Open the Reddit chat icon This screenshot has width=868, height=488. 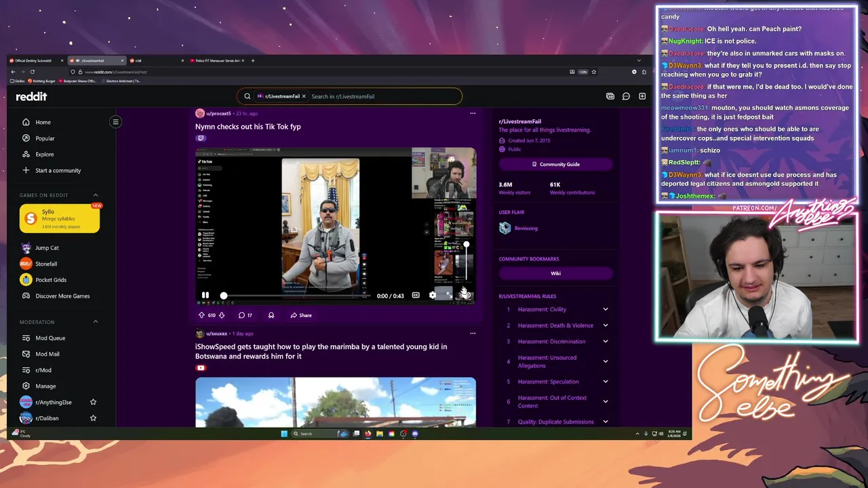[x=626, y=96]
